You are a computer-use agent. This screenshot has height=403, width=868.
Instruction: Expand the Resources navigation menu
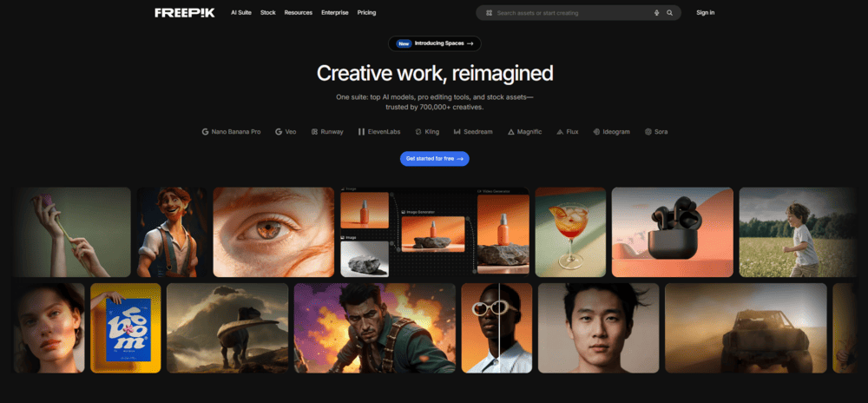point(298,13)
